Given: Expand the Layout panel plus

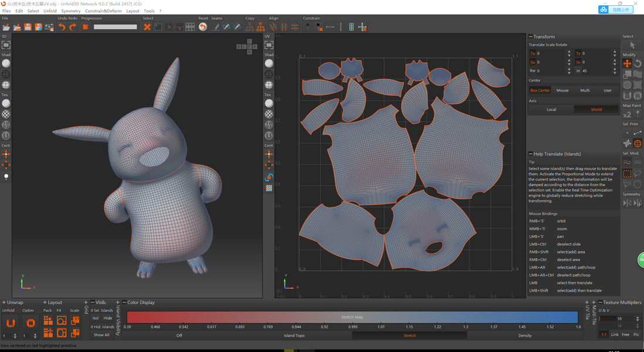Looking at the screenshot, I should [x=45, y=302].
